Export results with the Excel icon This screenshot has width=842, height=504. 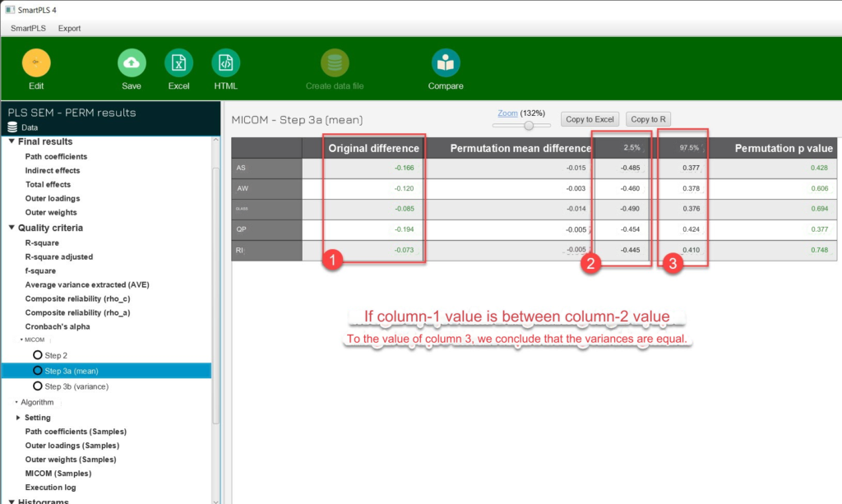pyautogui.click(x=178, y=63)
